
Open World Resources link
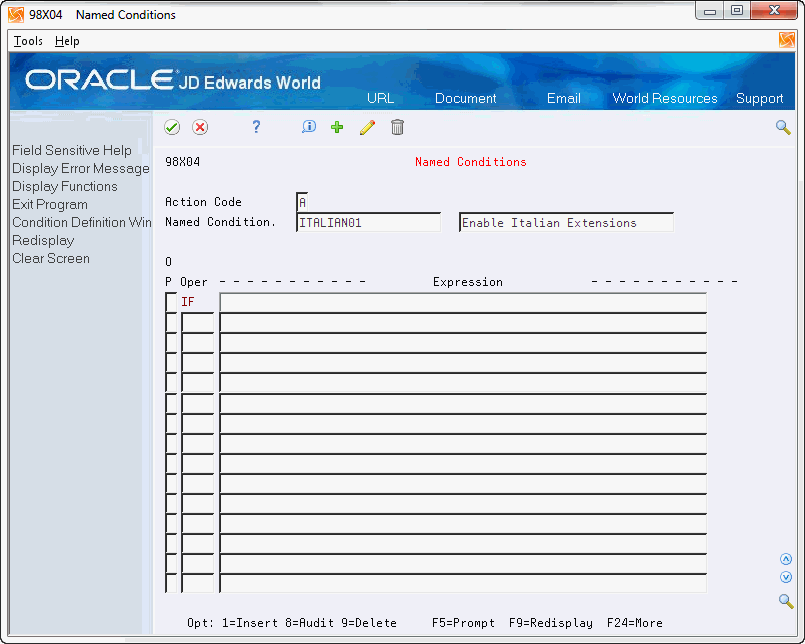pyautogui.click(x=665, y=98)
